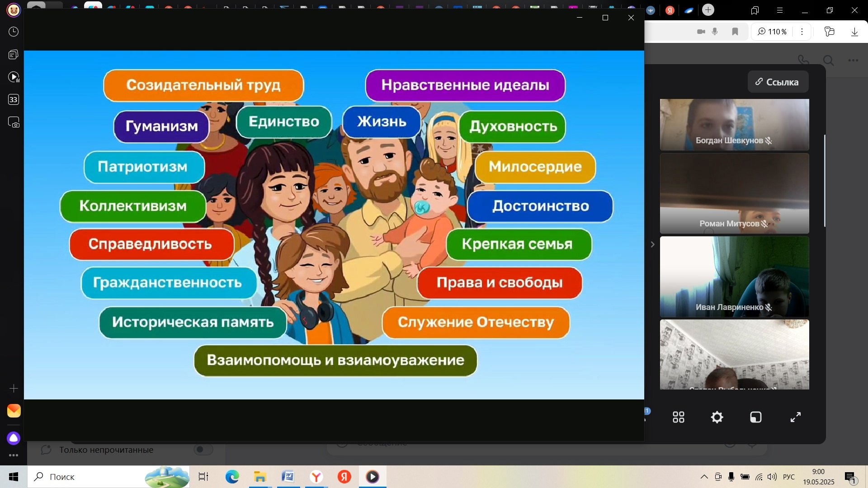
Task: Open the screenshot tool sidebar icon
Action: point(14,122)
